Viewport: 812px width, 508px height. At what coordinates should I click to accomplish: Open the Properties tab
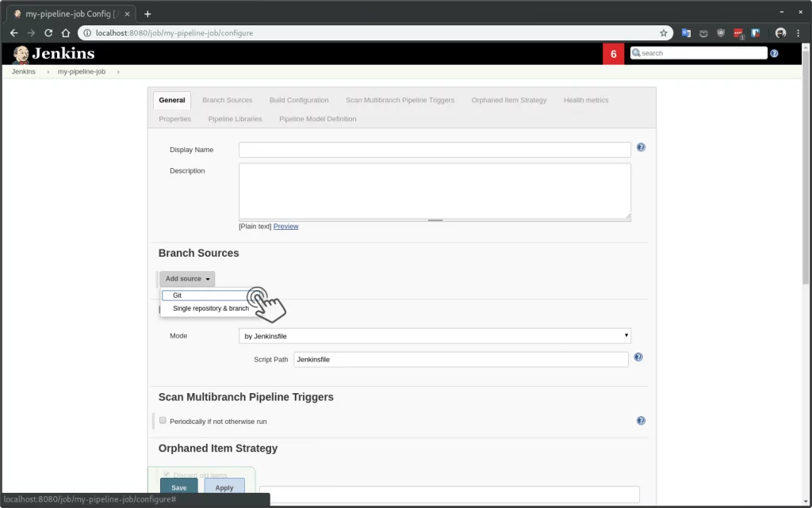[x=175, y=119]
